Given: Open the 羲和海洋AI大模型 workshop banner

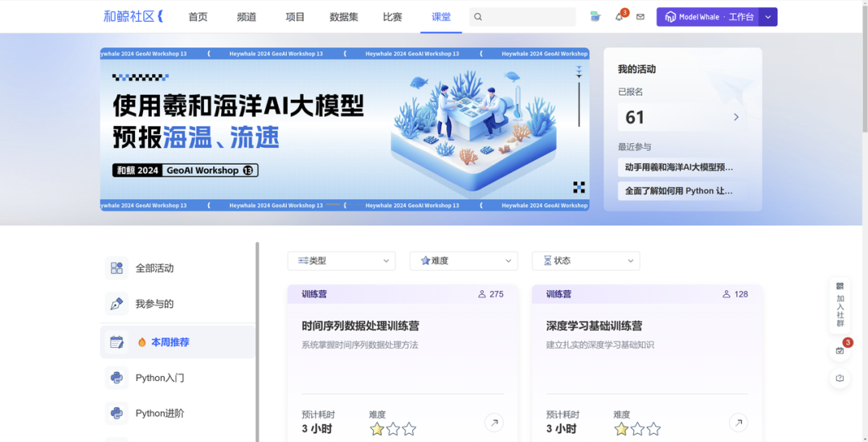Looking at the screenshot, I should [344, 129].
